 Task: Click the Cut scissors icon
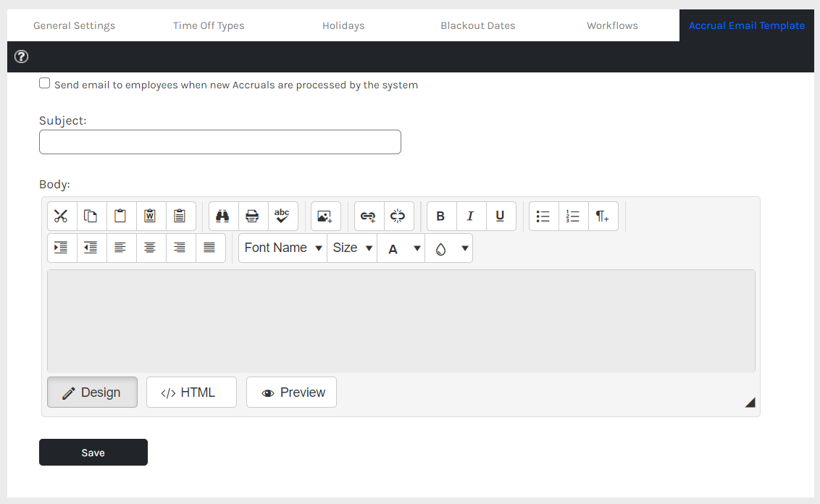tap(62, 216)
